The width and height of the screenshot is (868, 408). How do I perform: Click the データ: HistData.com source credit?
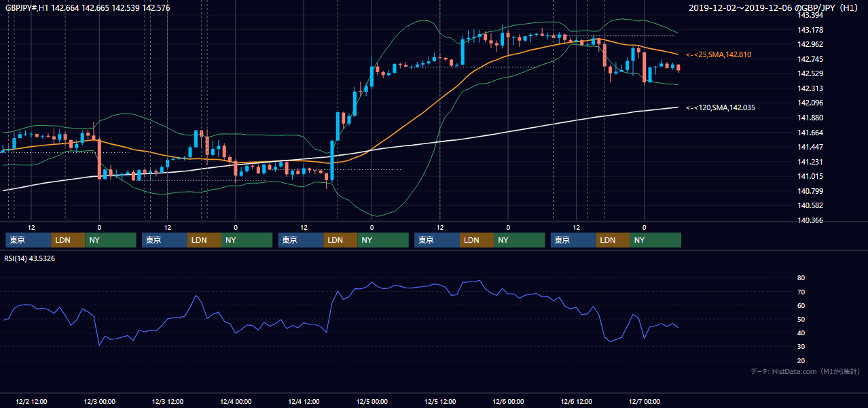tap(805, 371)
